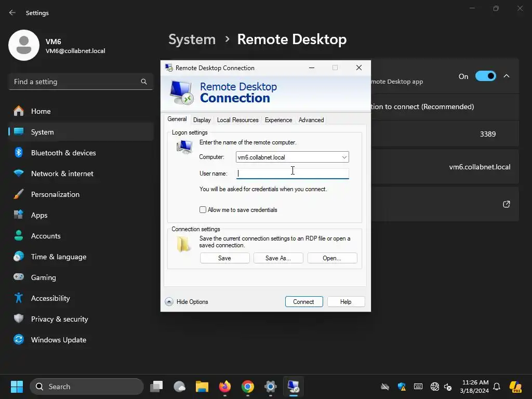
Task: Select System in Settings sidebar
Action: click(x=81, y=132)
